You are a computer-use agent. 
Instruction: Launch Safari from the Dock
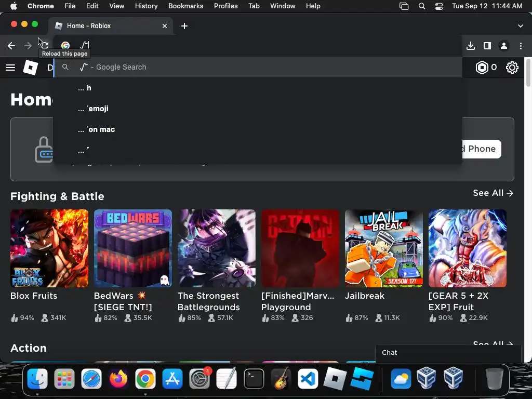click(91, 378)
